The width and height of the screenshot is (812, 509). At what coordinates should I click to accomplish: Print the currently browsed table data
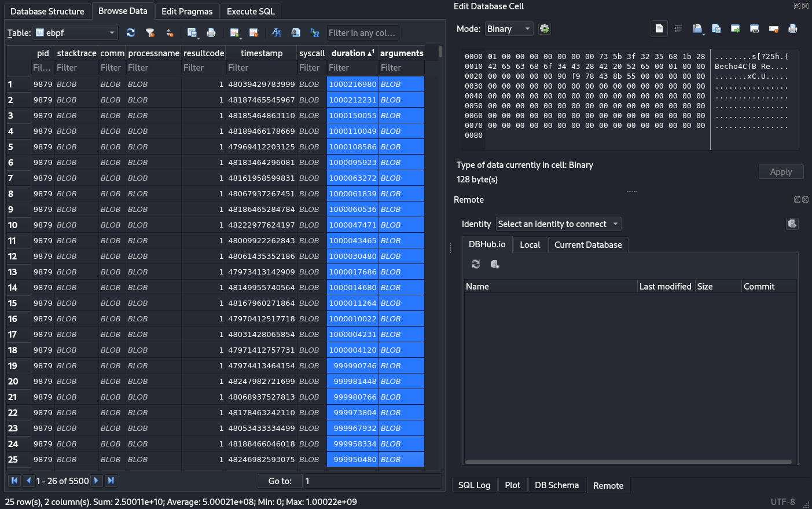click(x=211, y=32)
